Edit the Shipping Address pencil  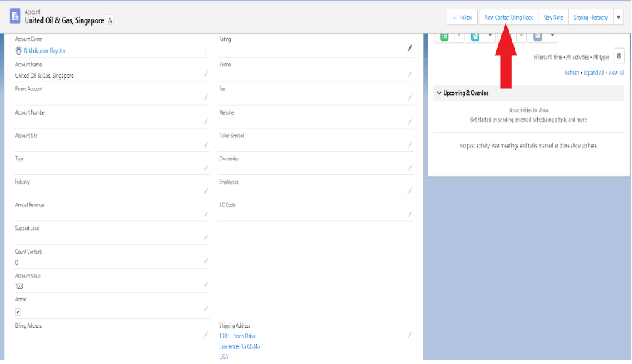[x=409, y=334]
